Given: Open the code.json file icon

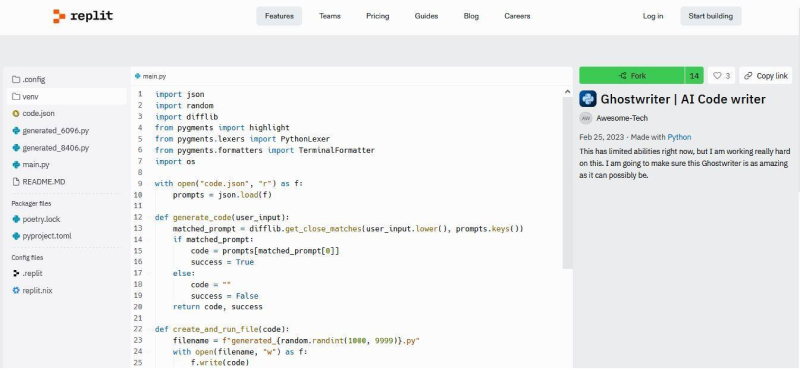Looking at the screenshot, I should 16,113.
